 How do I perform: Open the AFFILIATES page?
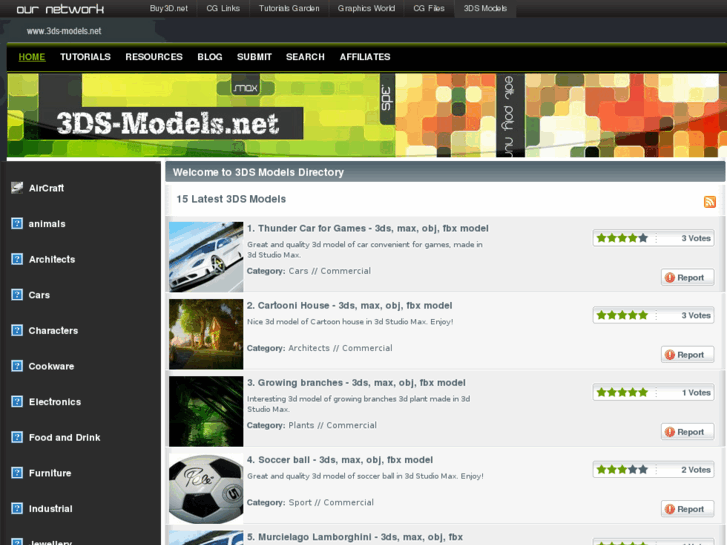[365, 57]
